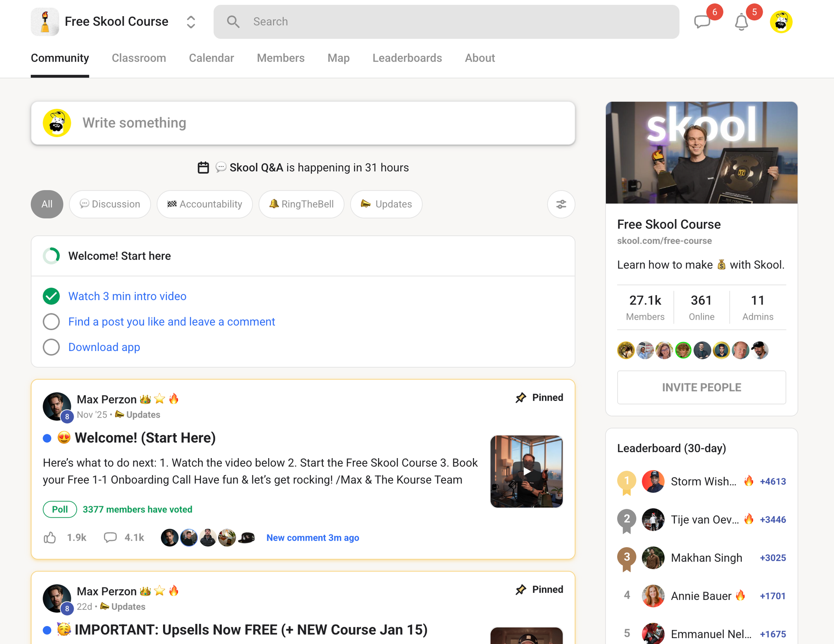Open the New comment 3m ago link
This screenshot has width=834, height=644.
(313, 538)
